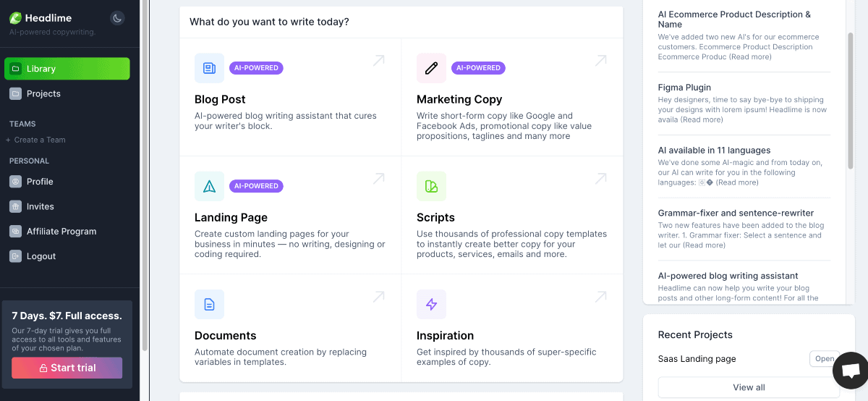The width and height of the screenshot is (868, 401).
Task: Open the Blog Post newspaper icon
Action: [x=209, y=68]
